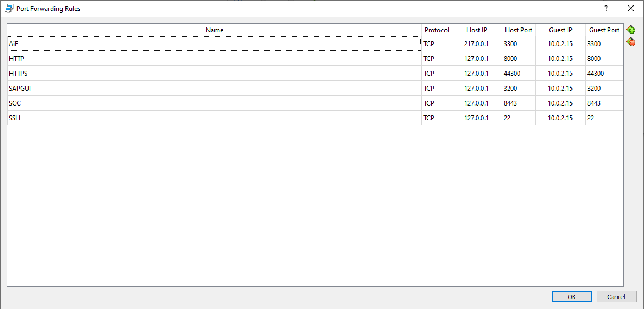Click host IP cell in SSH row
This screenshot has height=309, width=644.
tap(476, 118)
